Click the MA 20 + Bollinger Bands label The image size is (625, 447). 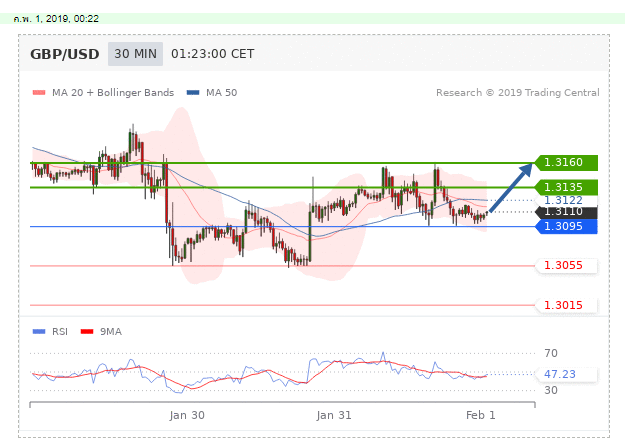113,93
